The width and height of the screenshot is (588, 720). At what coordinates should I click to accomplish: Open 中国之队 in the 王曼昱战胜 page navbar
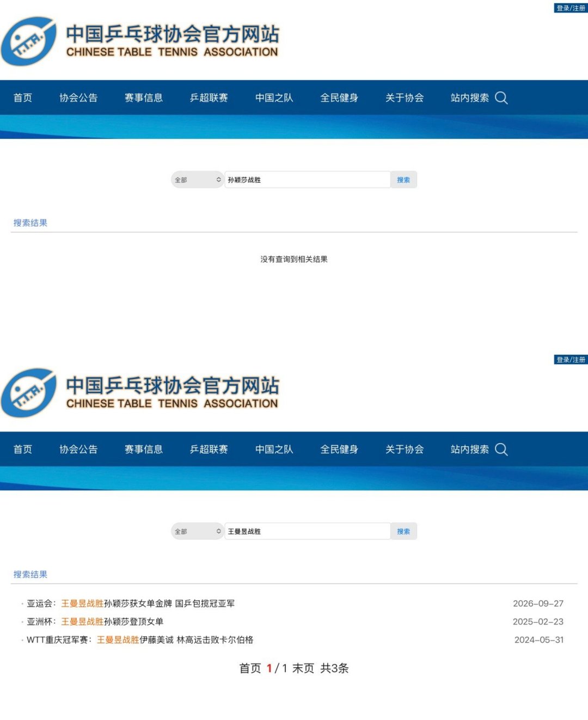click(274, 450)
